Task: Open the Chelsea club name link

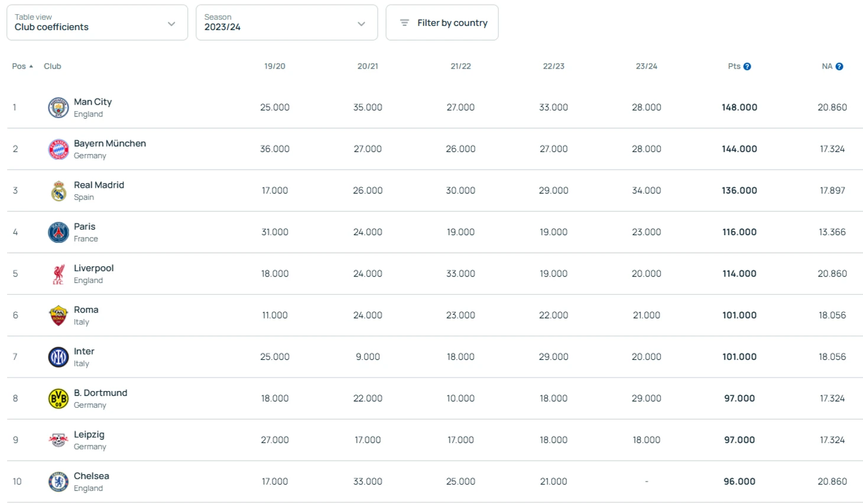Action: [x=91, y=476]
